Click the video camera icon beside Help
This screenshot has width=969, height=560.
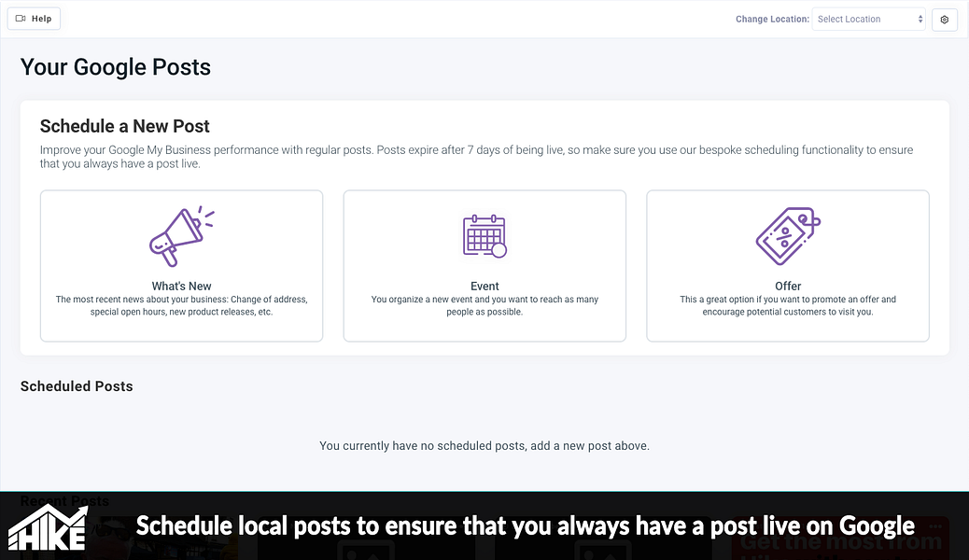tap(21, 19)
